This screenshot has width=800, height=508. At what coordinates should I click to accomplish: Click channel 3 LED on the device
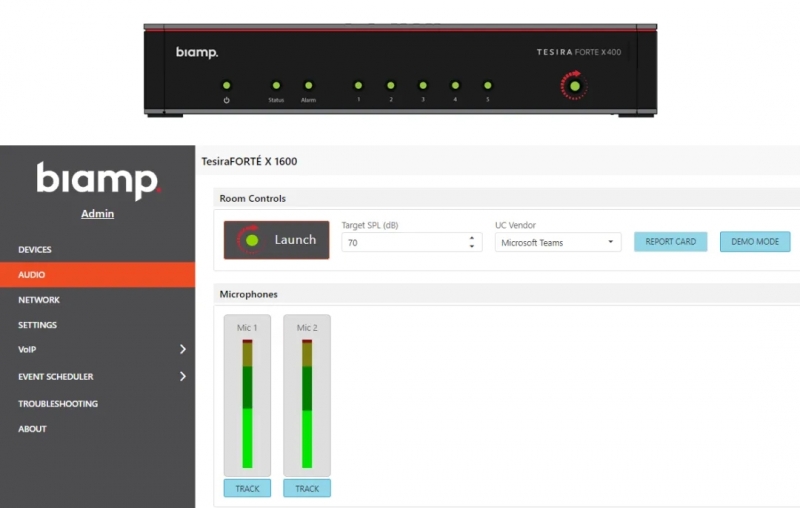[x=423, y=85]
